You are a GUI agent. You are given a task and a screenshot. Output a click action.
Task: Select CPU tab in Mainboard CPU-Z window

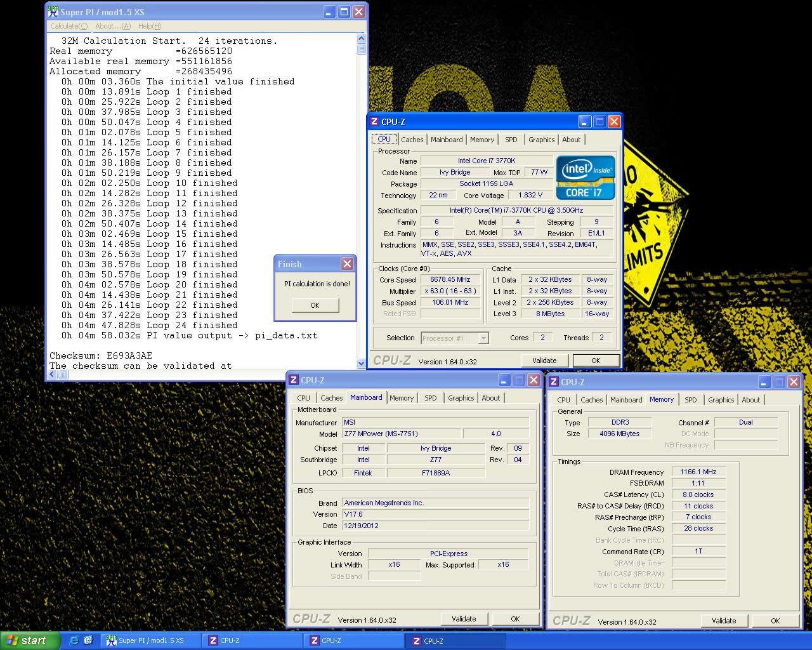pos(304,398)
